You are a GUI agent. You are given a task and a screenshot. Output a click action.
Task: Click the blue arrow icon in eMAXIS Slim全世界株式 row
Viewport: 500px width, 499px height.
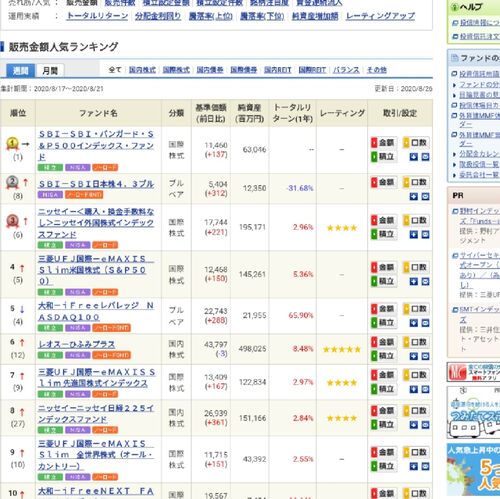(413, 466)
